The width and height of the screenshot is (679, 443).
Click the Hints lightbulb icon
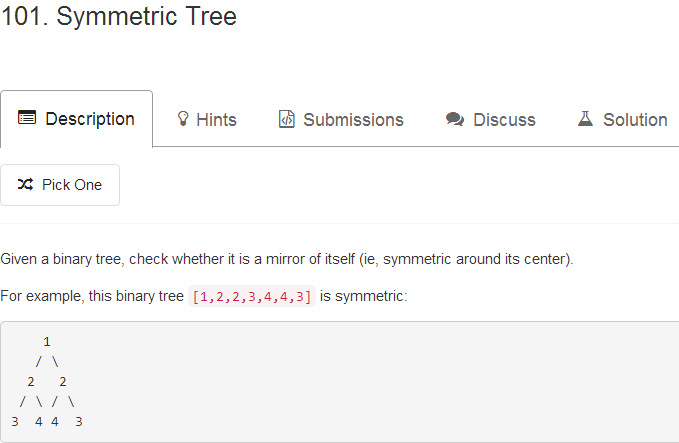point(183,120)
